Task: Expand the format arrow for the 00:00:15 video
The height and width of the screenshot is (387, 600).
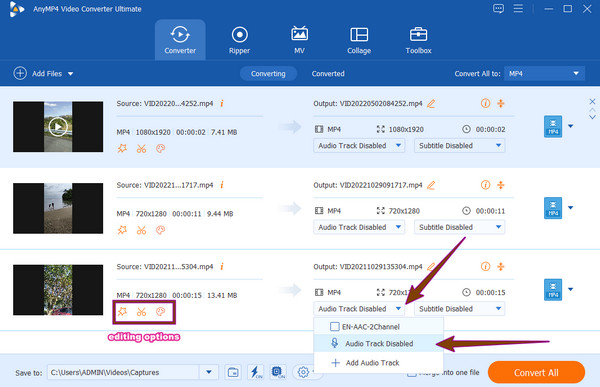Action: click(571, 289)
